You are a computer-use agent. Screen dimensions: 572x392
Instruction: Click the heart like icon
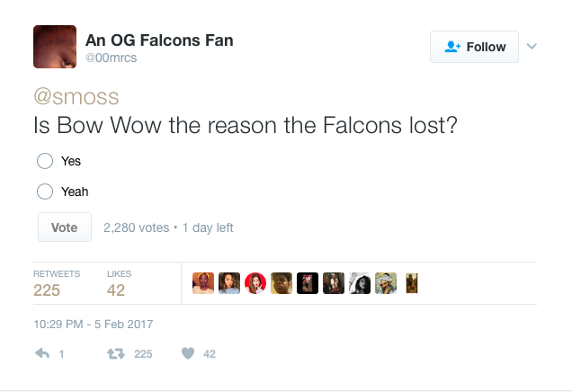coord(188,354)
